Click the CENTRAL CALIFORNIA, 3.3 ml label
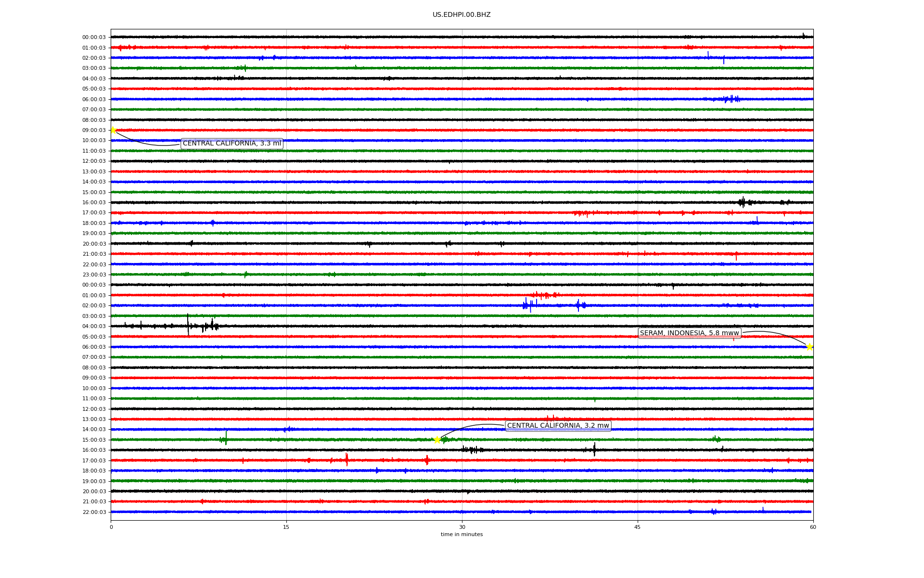The width and height of the screenshot is (924, 578). pyautogui.click(x=232, y=144)
